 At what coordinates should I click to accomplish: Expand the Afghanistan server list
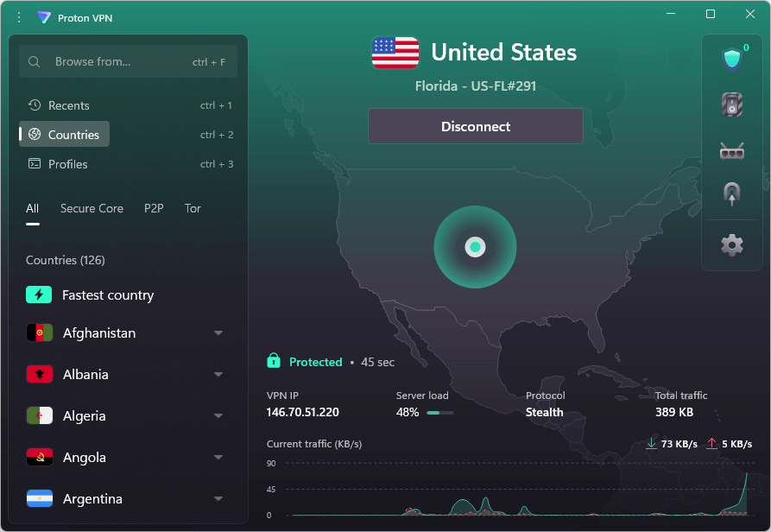[x=218, y=332]
